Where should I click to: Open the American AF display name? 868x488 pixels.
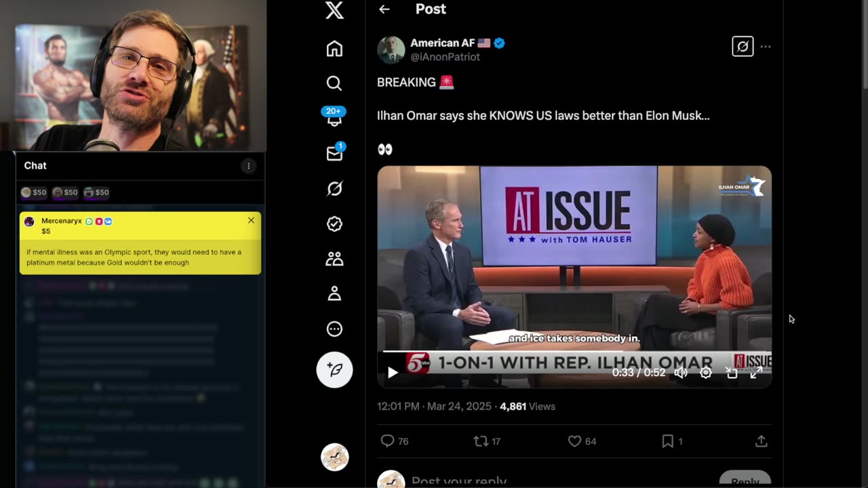point(442,43)
